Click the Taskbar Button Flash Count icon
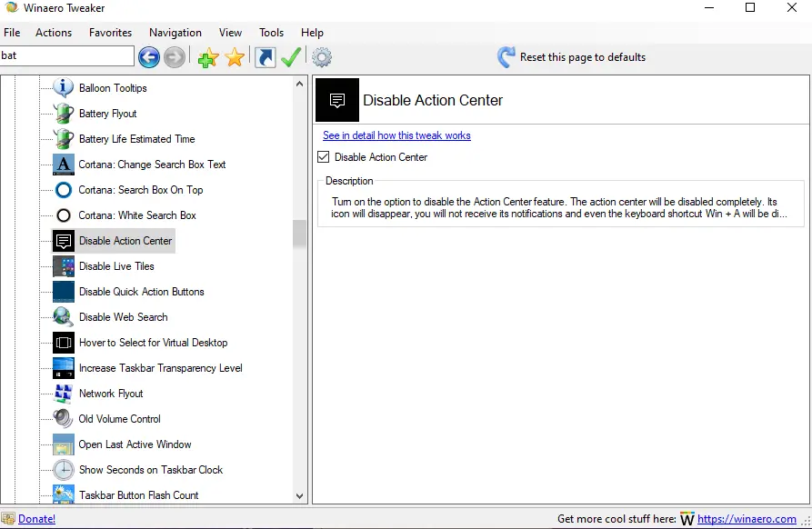The height and width of the screenshot is (529, 812). click(x=63, y=494)
